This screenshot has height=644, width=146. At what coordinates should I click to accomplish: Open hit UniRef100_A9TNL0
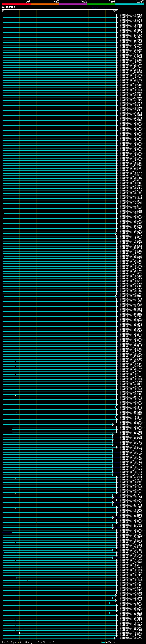coord(131,22)
